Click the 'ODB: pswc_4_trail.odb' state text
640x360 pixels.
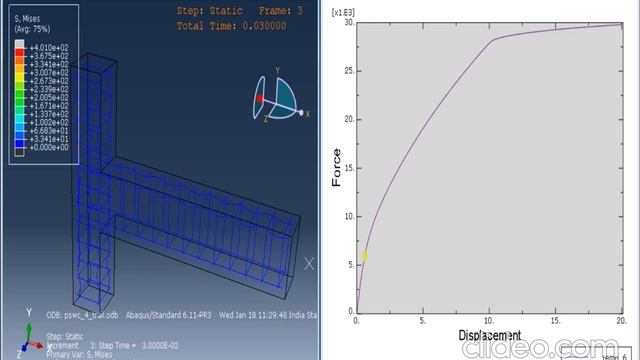click(x=82, y=316)
